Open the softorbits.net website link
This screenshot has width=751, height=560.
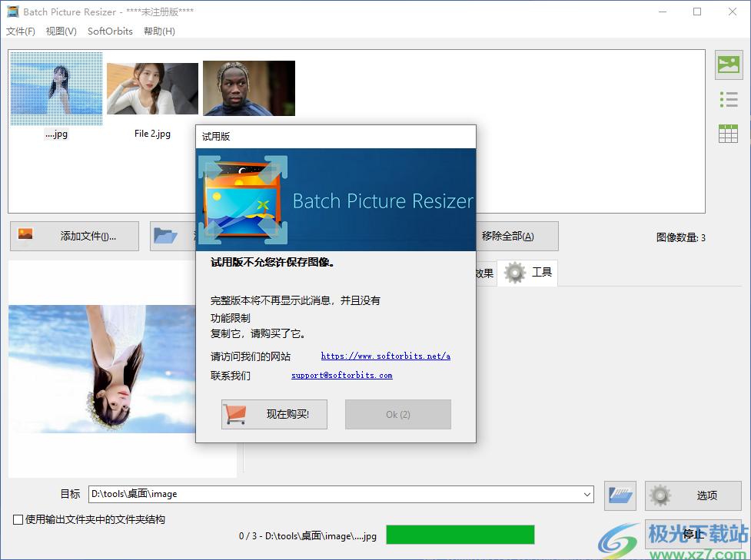[x=385, y=356]
